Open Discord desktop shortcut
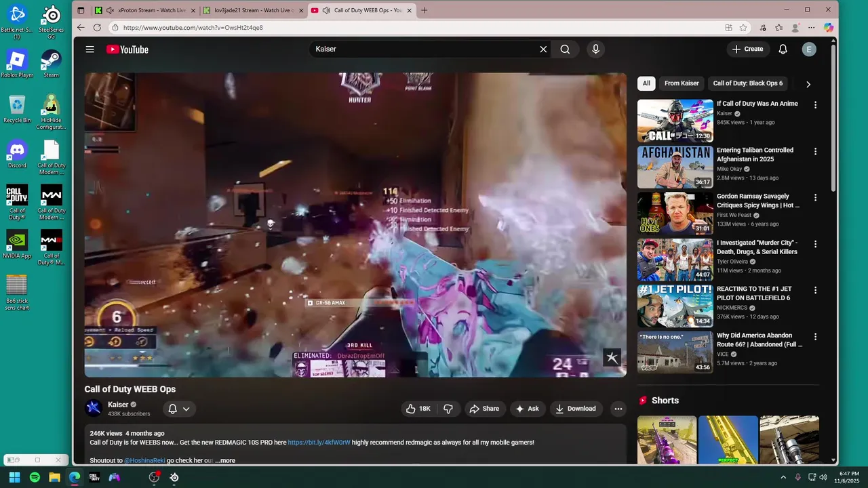Screen dimensions: 868x488 tap(17, 154)
